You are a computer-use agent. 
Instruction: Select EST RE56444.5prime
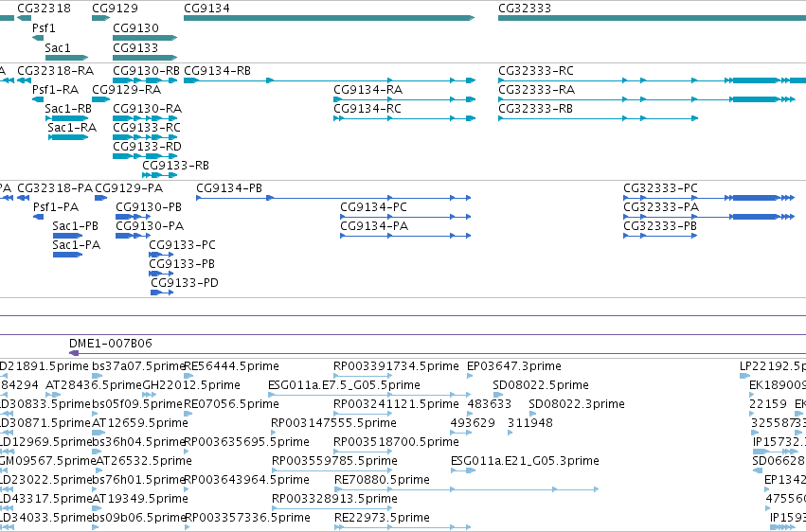coord(231,366)
